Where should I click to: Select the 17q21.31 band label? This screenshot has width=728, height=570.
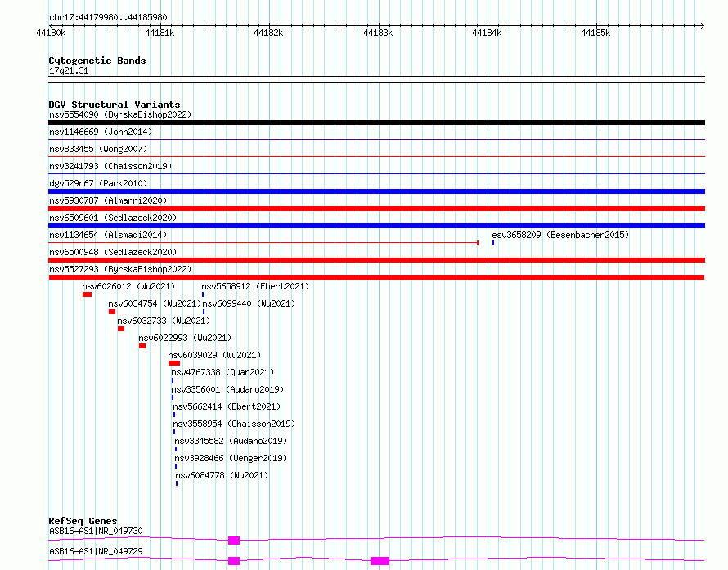(x=69, y=70)
